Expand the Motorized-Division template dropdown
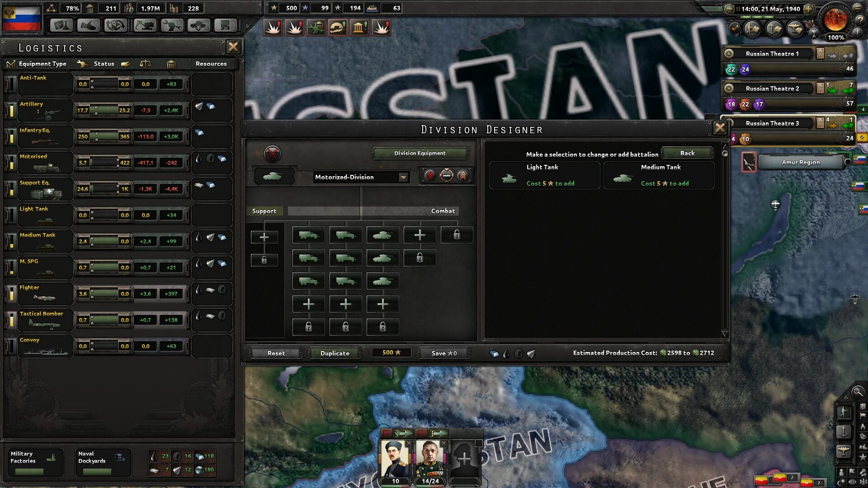Viewport: 868px width, 488px height. point(403,177)
